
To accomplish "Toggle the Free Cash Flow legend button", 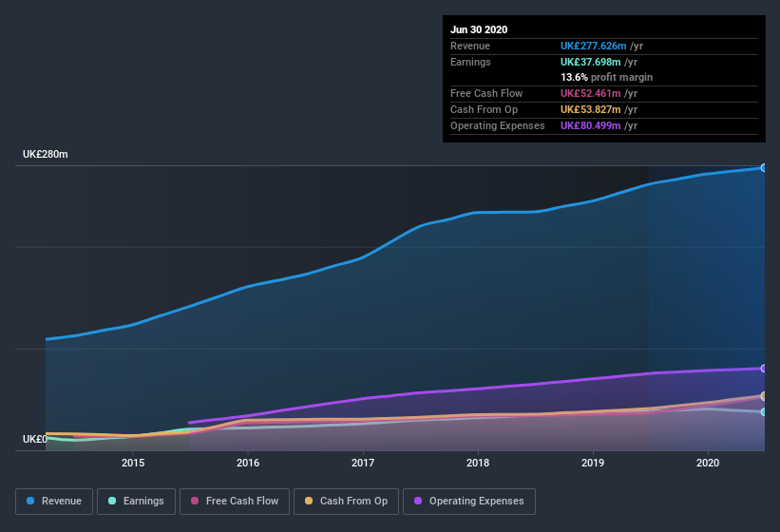I will click(235, 502).
